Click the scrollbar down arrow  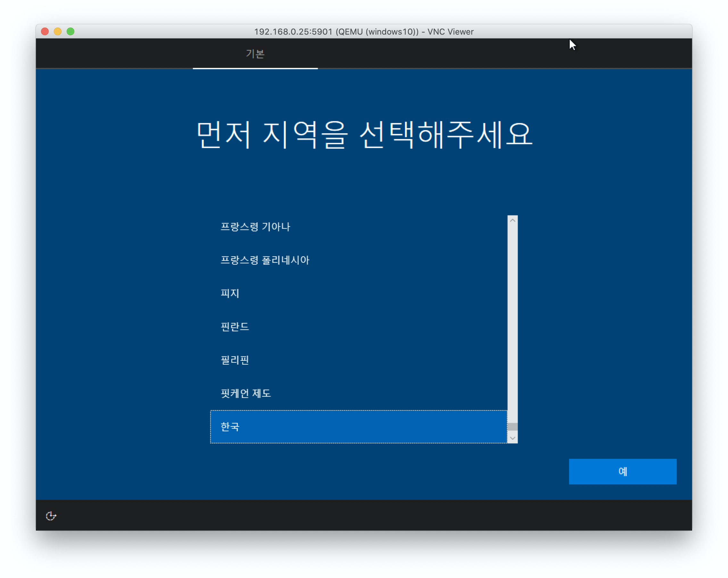point(512,438)
